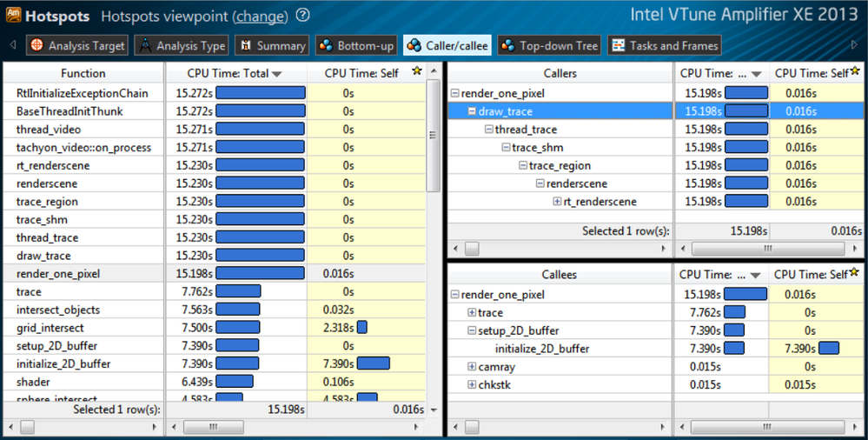Image resolution: width=868 pixels, height=440 pixels.
Task: Select rt_renderscene in Function list
Action: pyautogui.click(x=53, y=165)
